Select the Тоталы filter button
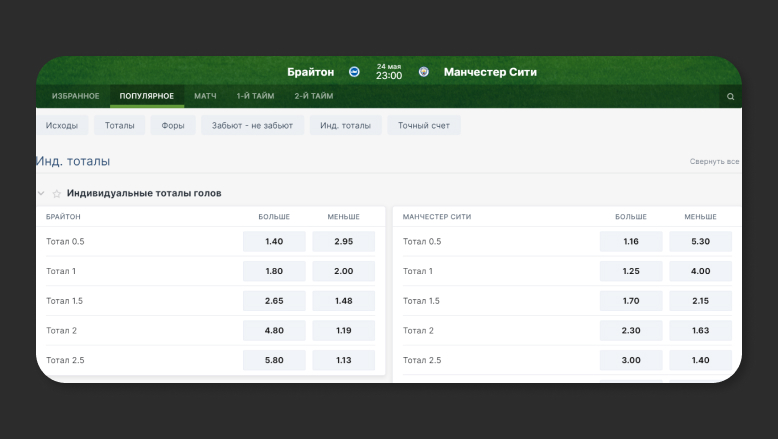778x439 pixels. pos(119,125)
